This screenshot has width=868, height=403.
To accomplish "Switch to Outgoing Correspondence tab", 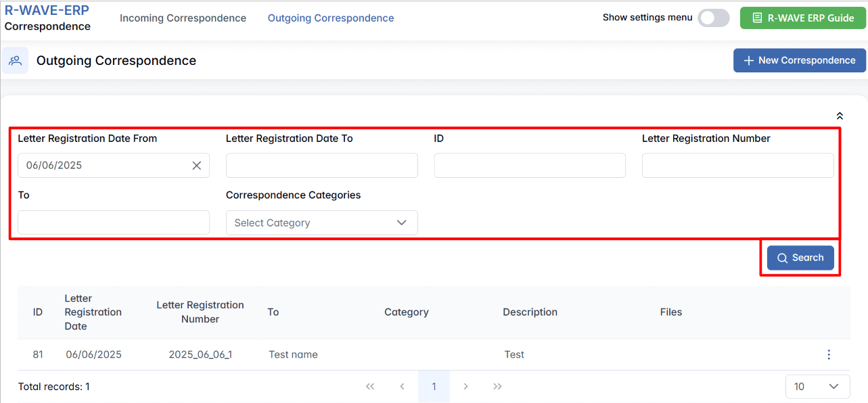I will pyautogui.click(x=331, y=18).
